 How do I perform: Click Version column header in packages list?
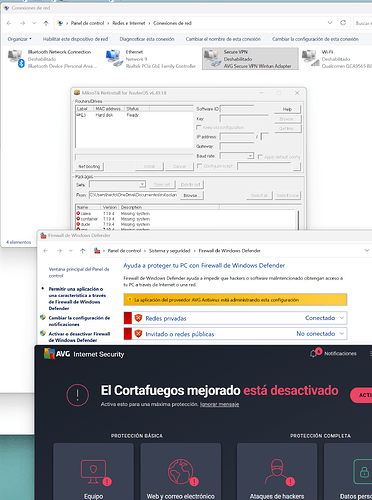110,207
